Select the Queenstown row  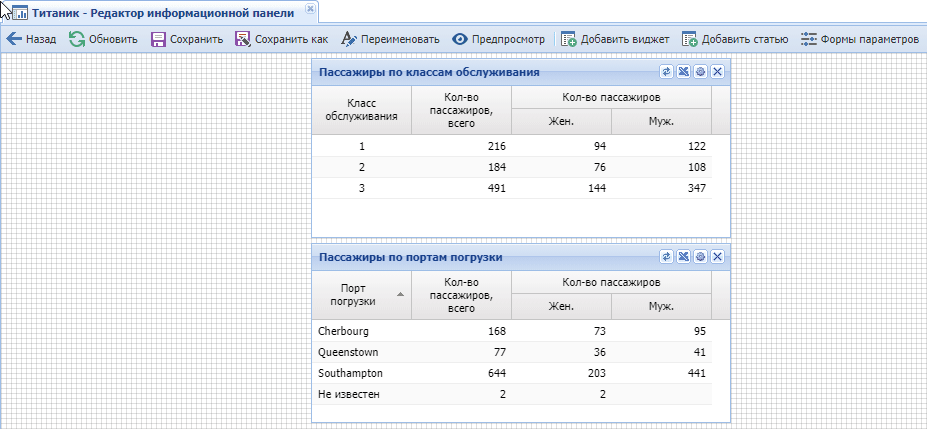point(512,352)
